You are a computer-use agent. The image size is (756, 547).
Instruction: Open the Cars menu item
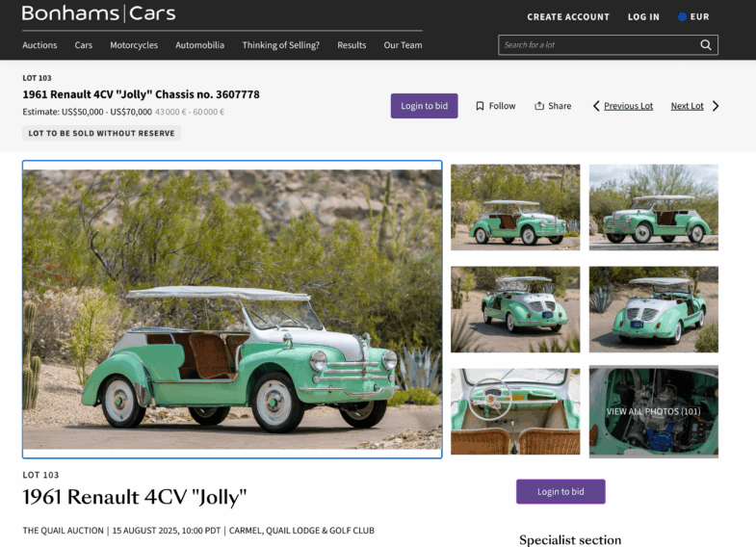tap(84, 45)
